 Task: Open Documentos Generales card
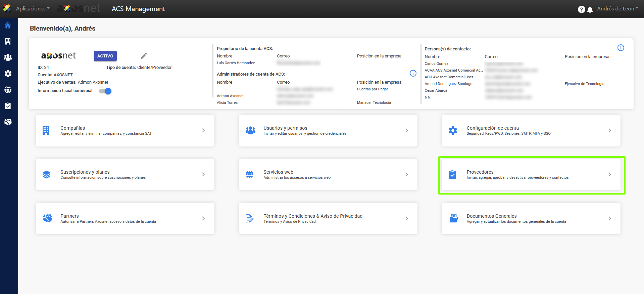point(531,218)
